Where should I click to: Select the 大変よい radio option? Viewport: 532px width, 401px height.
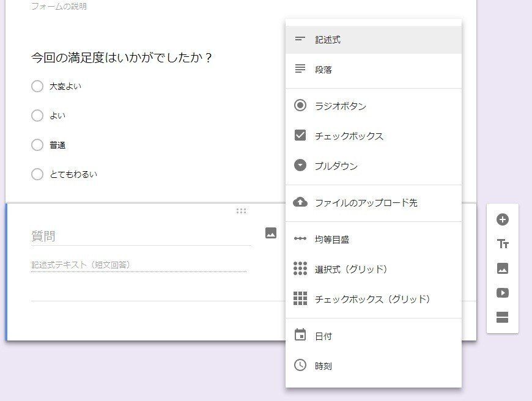tap(37, 86)
